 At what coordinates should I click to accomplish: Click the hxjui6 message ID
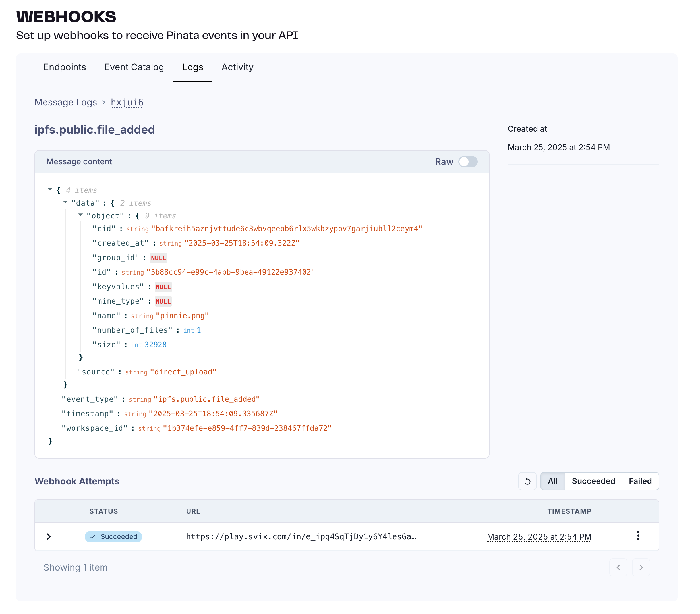click(127, 102)
